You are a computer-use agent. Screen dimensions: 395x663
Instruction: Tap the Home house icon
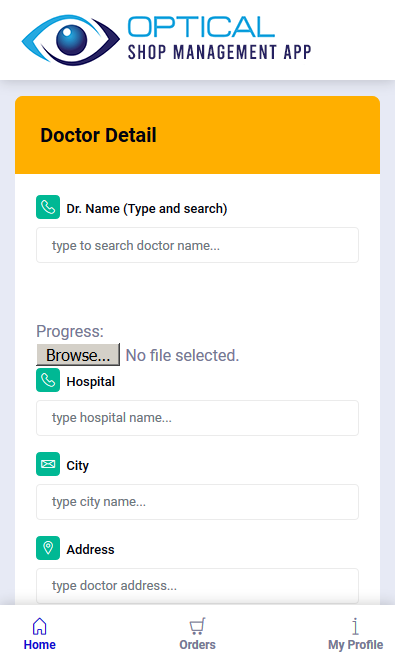tap(40, 626)
